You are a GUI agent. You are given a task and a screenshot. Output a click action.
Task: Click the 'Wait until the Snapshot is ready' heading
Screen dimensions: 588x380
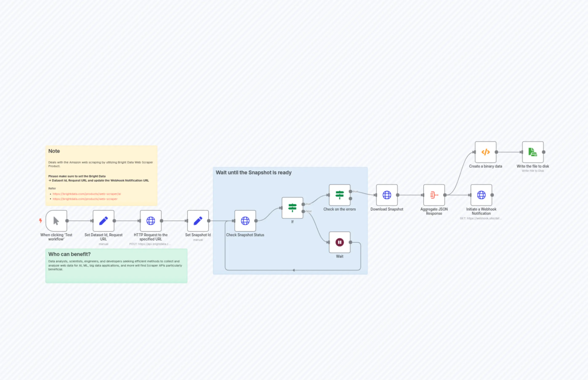point(253,172)
